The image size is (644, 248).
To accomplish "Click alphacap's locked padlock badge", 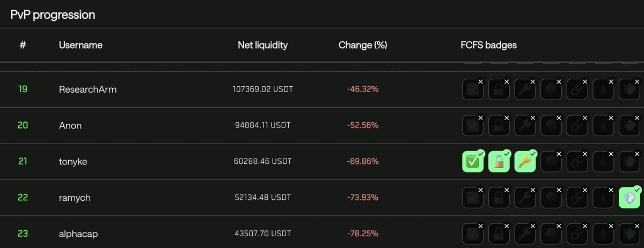I will click(x=499, y=234).
